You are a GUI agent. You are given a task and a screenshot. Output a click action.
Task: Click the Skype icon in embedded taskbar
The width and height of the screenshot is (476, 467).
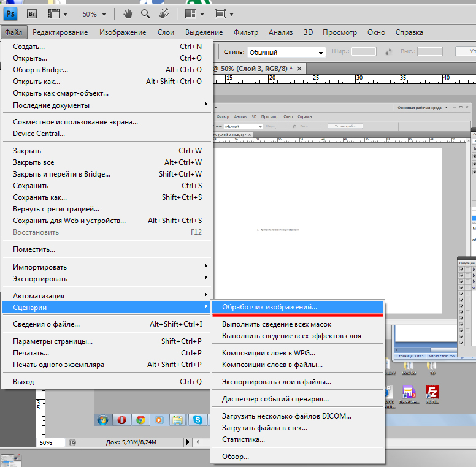[198, 420]
